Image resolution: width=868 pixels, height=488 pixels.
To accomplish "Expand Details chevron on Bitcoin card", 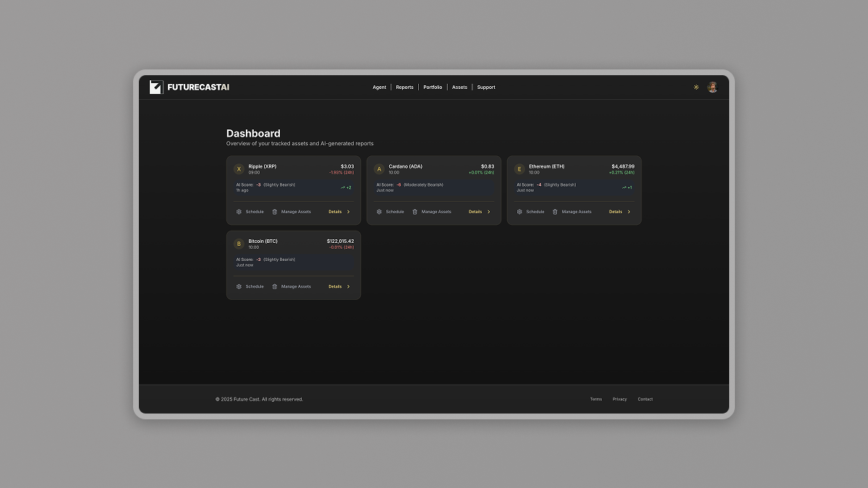I will pyautogui.click(x=349, y=286).
